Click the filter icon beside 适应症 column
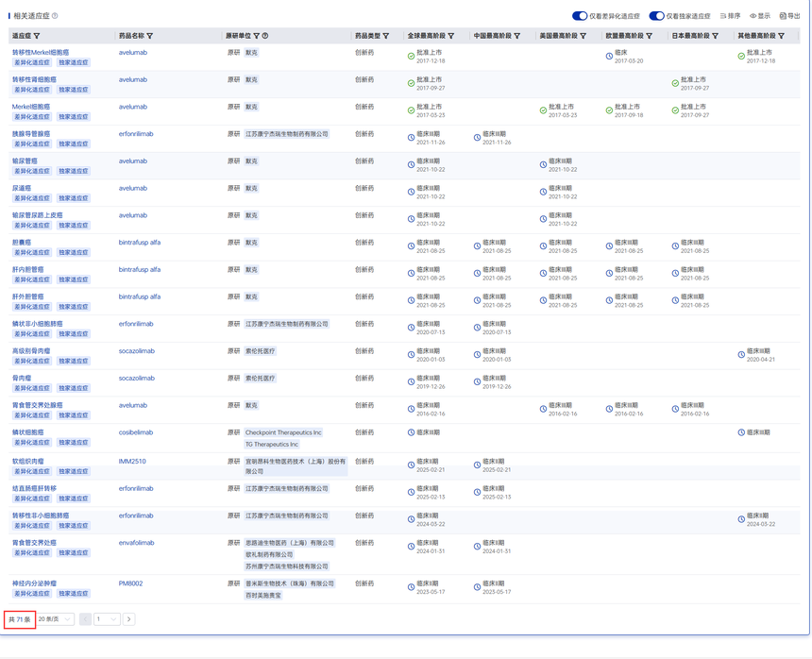This screenshot has width=812, height=659. [x=37, y=36]
